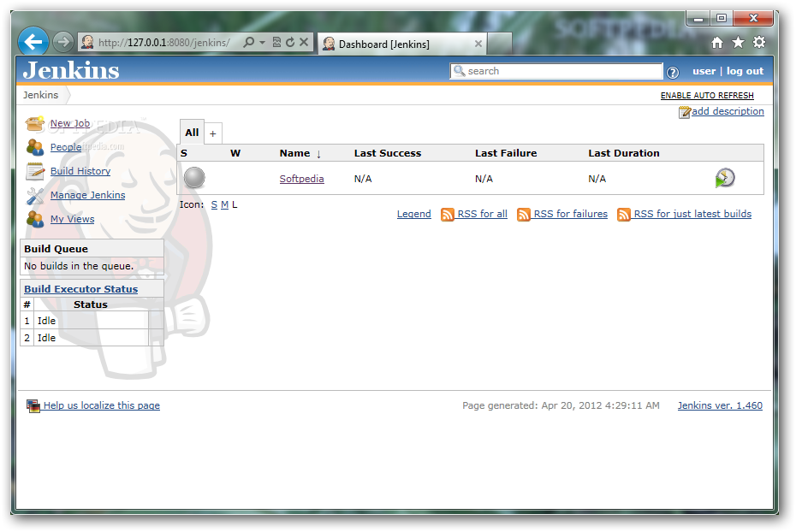The width and height of the screenshot is (796, 532).
Task: Schedule a build for Softpedia job
Action: (x=724, y=178)
